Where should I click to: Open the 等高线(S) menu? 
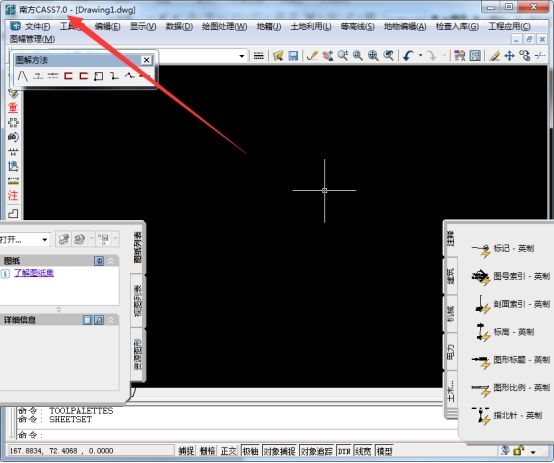point(357,27)
